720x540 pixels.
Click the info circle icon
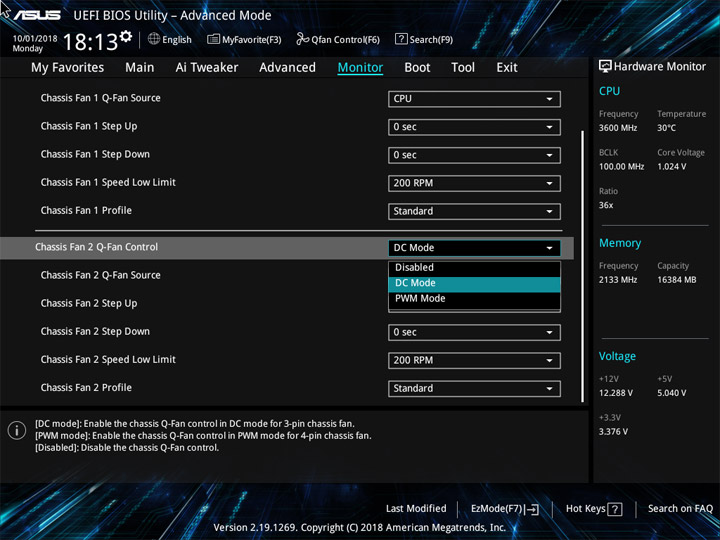point(17,431)
